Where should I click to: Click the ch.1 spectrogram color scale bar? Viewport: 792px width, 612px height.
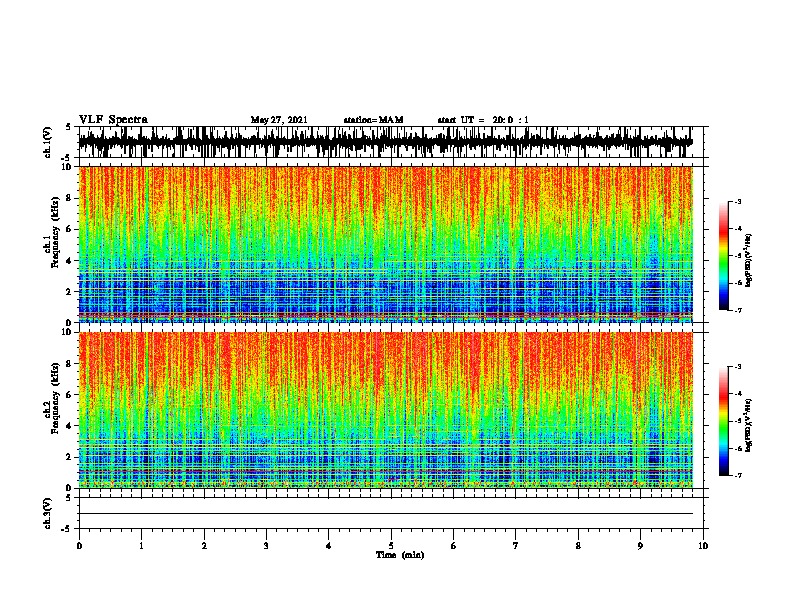point(724,256)
